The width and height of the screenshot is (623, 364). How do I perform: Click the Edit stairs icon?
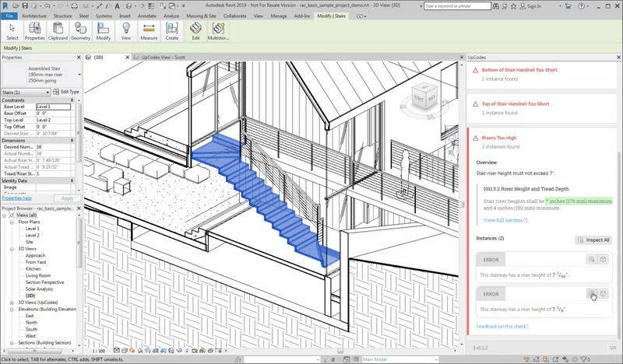pos(195,30)
